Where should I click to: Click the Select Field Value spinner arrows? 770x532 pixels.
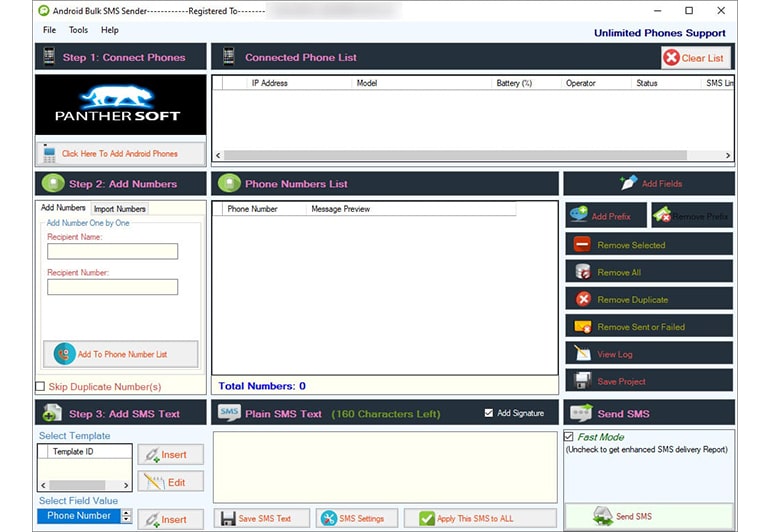[x=127, y=516]
